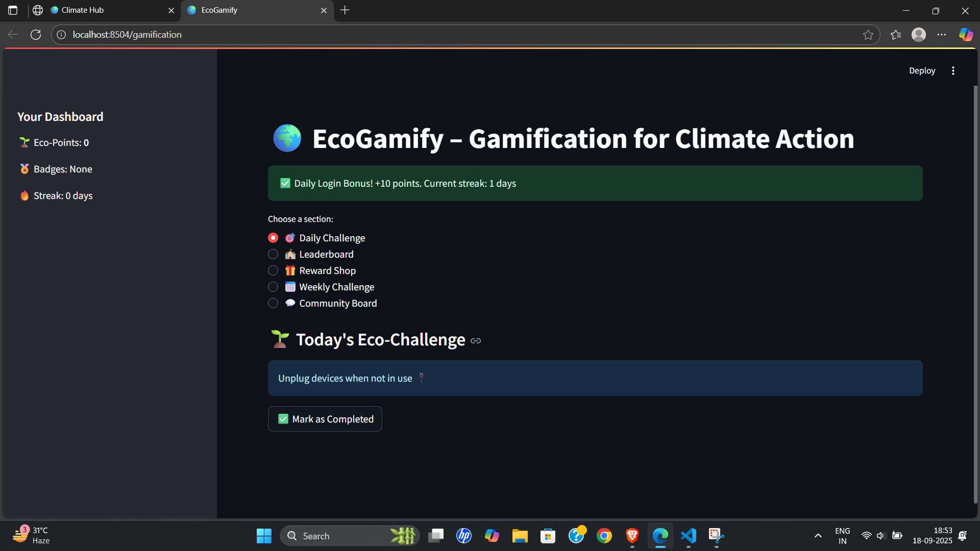Pick the Community Board section
The width and height of the screenshot is (980, 551).
[x=273, y=304]
